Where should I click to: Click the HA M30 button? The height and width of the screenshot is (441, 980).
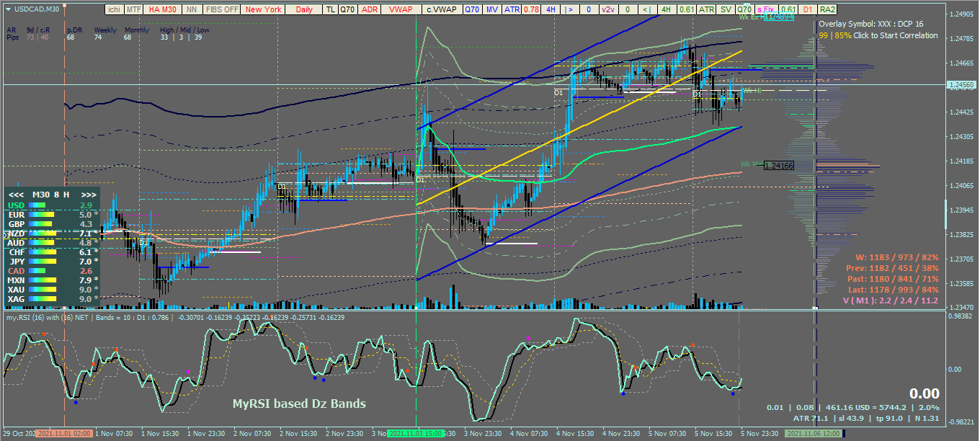(x=163, y=10)
